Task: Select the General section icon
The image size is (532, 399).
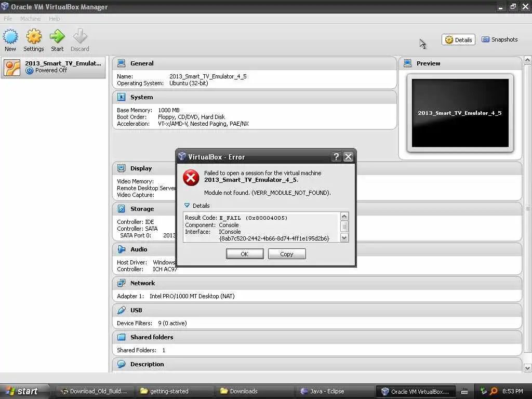Action: click(121, 63)
